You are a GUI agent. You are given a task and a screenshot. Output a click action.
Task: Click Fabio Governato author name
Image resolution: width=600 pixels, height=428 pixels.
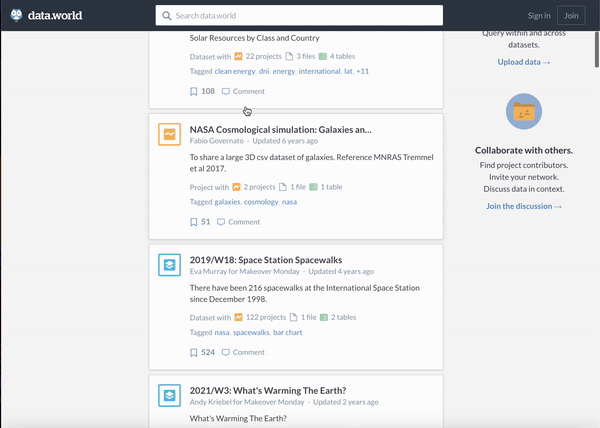tap(217, 141)
